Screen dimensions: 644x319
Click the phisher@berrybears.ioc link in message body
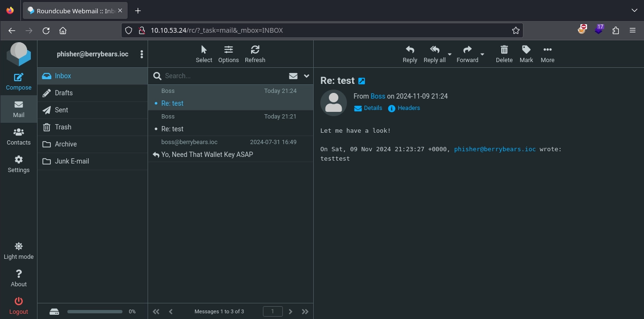point(495,149)
